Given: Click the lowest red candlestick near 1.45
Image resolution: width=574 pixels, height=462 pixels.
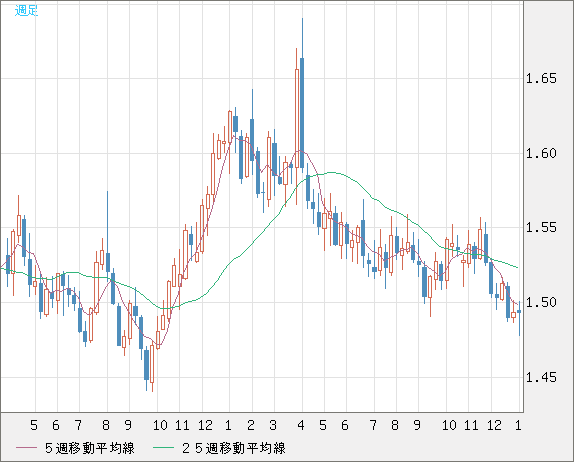Looking at the screenshot, I should click(152, 364).
